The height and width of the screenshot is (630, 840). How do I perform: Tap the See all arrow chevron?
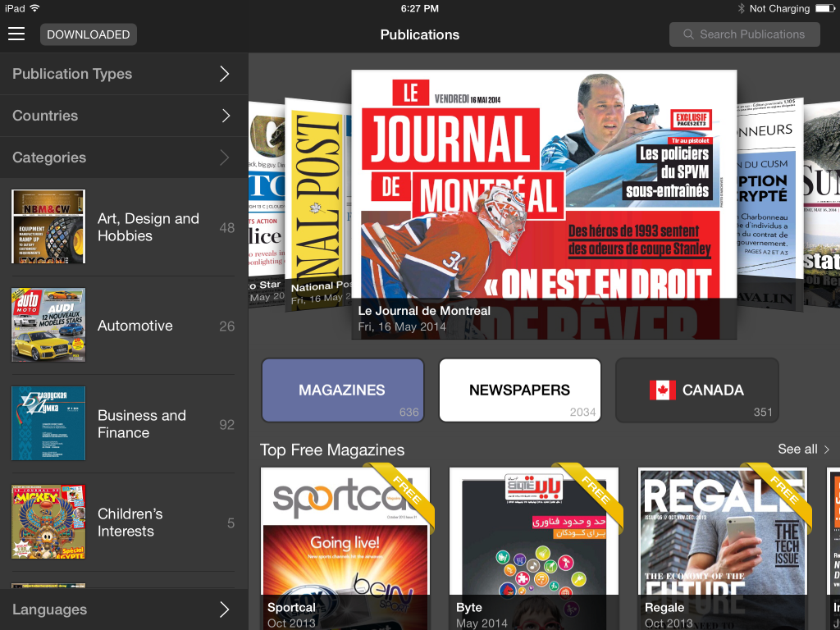pyautogui.click(x=827, y=450)
